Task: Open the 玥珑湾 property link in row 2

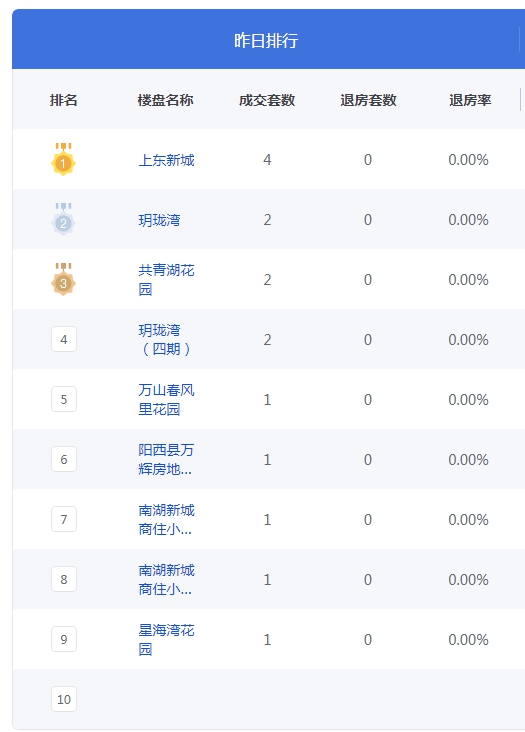Action: 160,220
